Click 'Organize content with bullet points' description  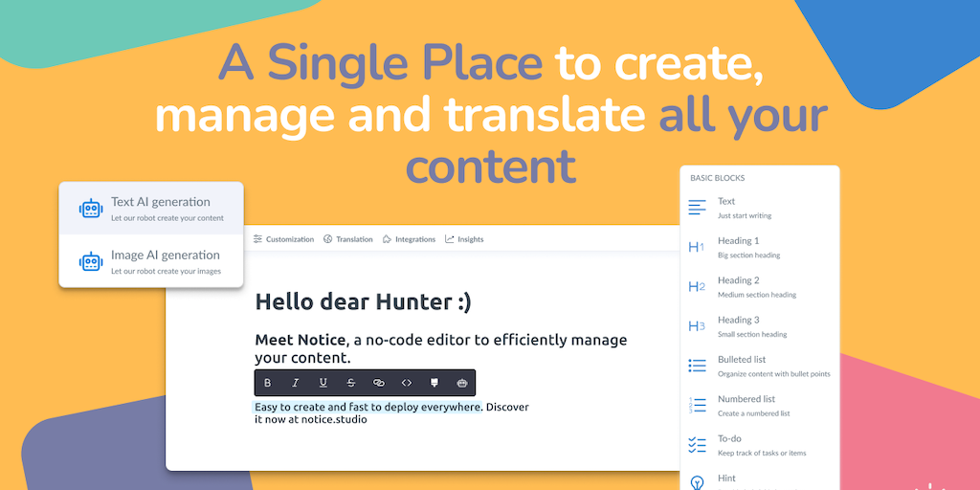click(773, 374)
